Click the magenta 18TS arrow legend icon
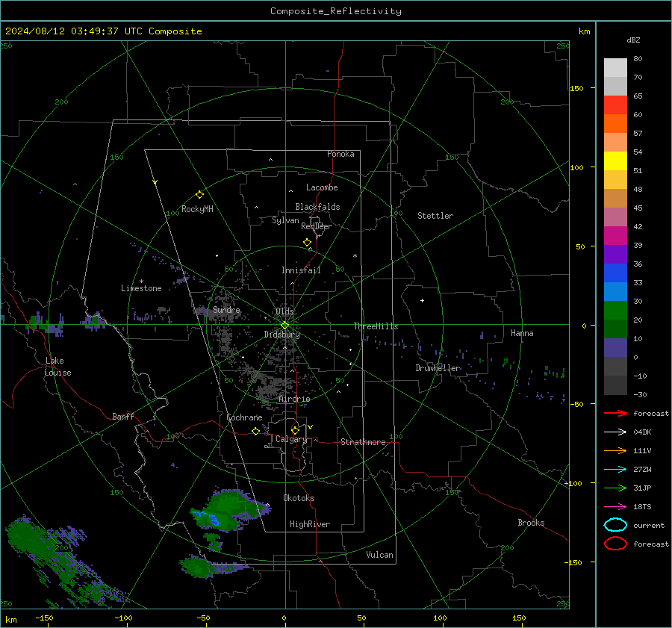The width and height of the screenshot is (672, 628). click(x=615, y=507)
